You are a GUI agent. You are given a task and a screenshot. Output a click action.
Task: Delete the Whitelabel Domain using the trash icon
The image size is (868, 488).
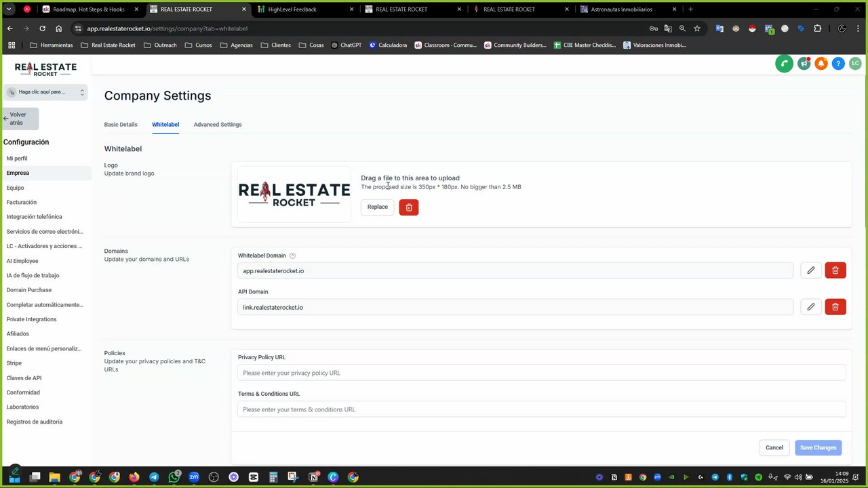click(x=835, y=270)
